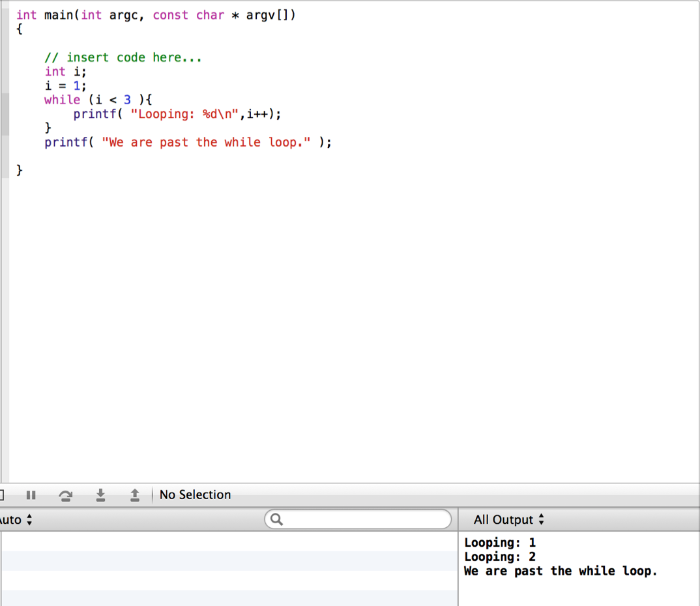Click the 'while' keyword in the code
Screen dimensions: 700x606
click(62, 100)
